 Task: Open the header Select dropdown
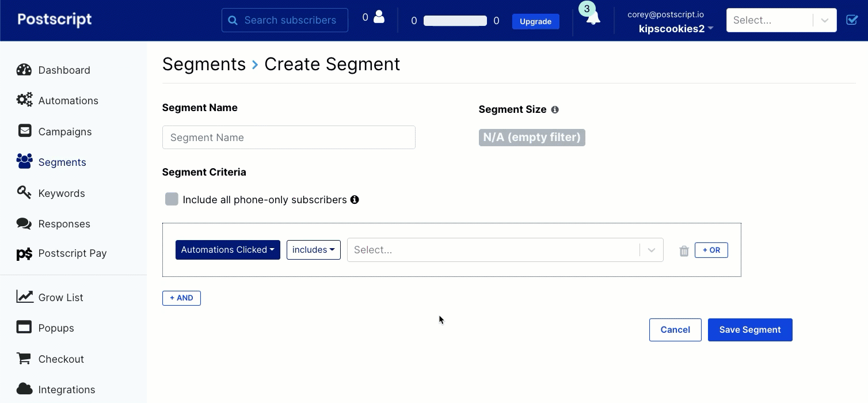pyautogui.click(x=782, y=20)
